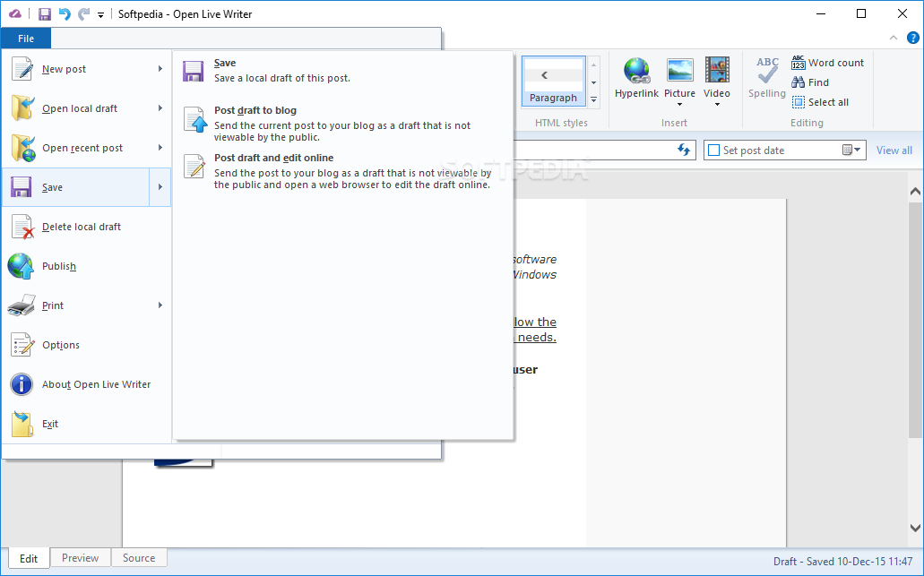This screenshot has width=924, height=576.
Task: Expand the New post submenu arrow
Action: [160, 69]
